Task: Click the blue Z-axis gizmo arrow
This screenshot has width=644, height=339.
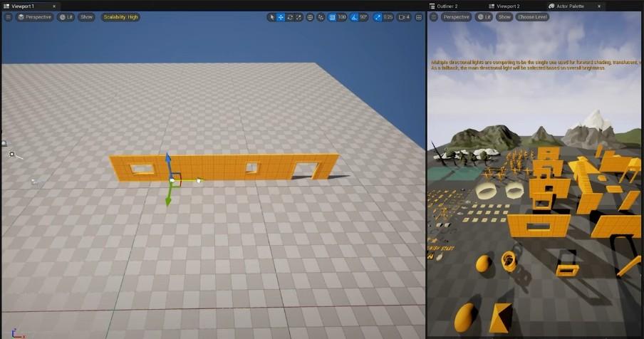Action: pos(168,160)
